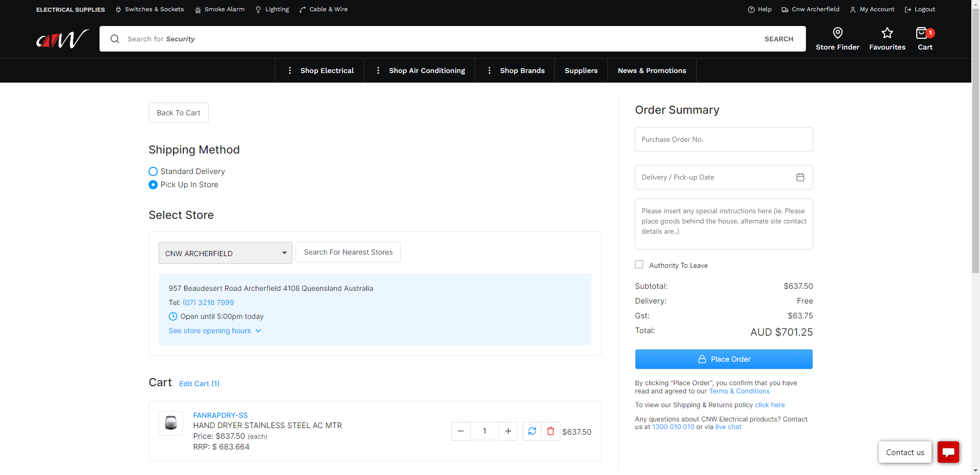This screenshot has width=980, height=475.
Task: Open the CNW ARCHERFIELD store dropdown
Action: pyautogui.click(x=226, y=253)
